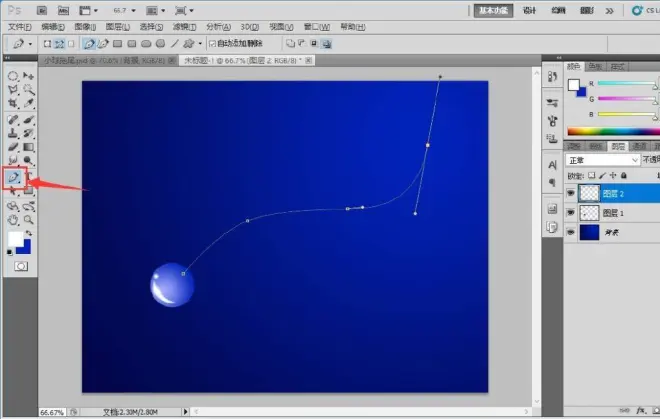Toggle lock all padlock icon
The image size is (660, 419).
[x=624, y=175]
